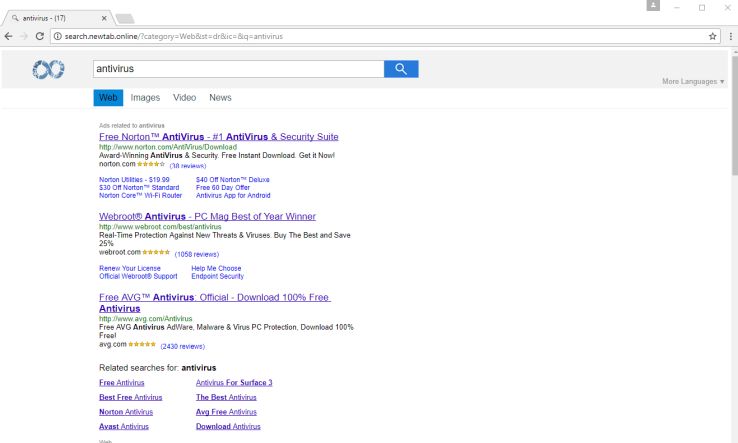The width and height of the screenshot is (738, 443).
Task: Reload the page with the refresh icon
Action: point(40,36)
